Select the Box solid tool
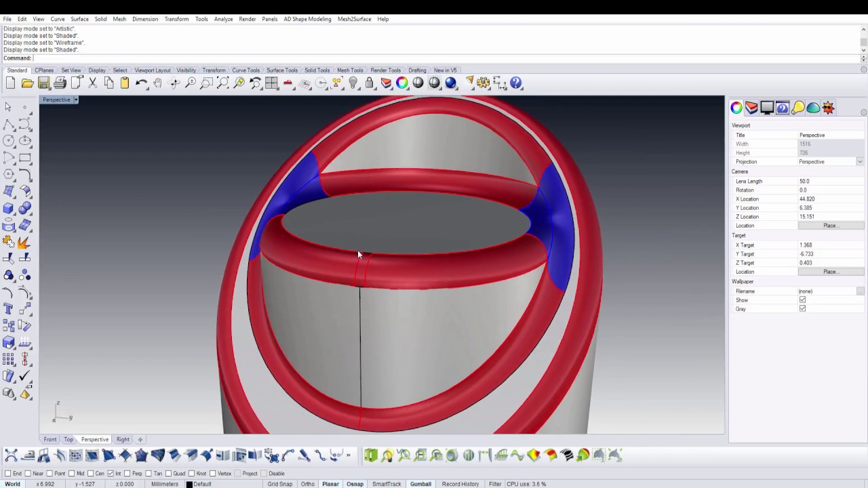The width and height of the screenshot is (868, 488). pos(8,208)
